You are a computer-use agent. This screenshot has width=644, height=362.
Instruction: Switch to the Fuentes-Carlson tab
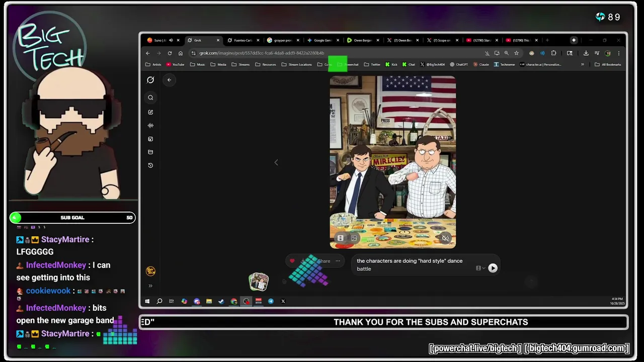tap(243, 40)
